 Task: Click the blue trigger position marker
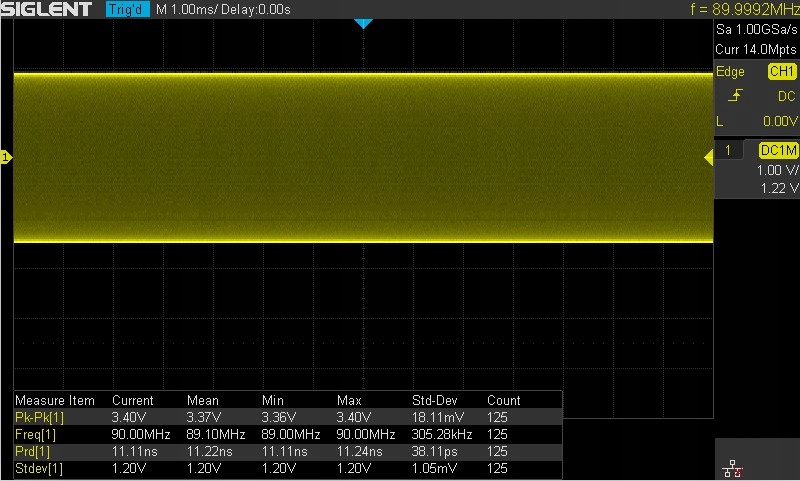363,23
